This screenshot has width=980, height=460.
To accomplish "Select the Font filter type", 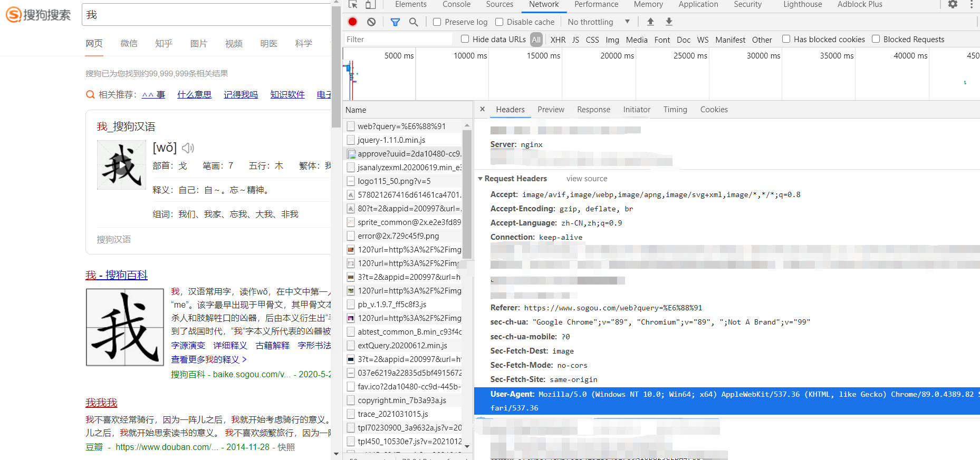I will tap(662, 40).
